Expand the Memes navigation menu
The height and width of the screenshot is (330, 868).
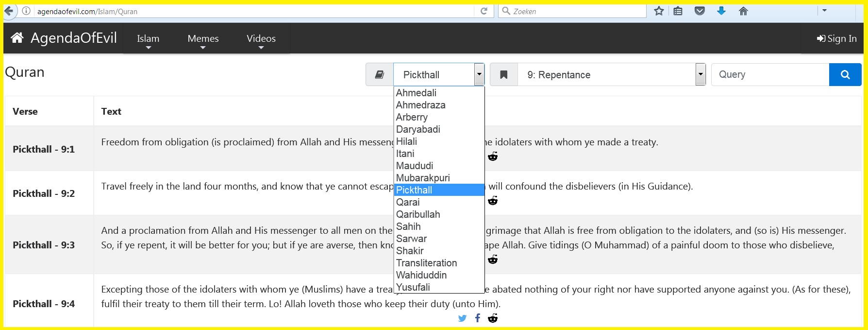point(203,39)
